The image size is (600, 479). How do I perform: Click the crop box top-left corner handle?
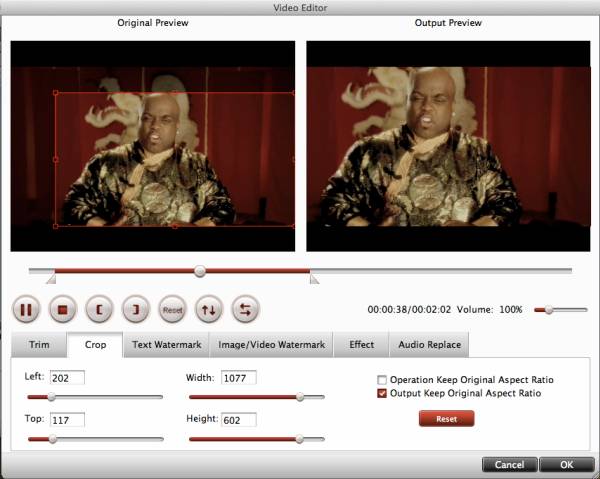pos(56,93)
